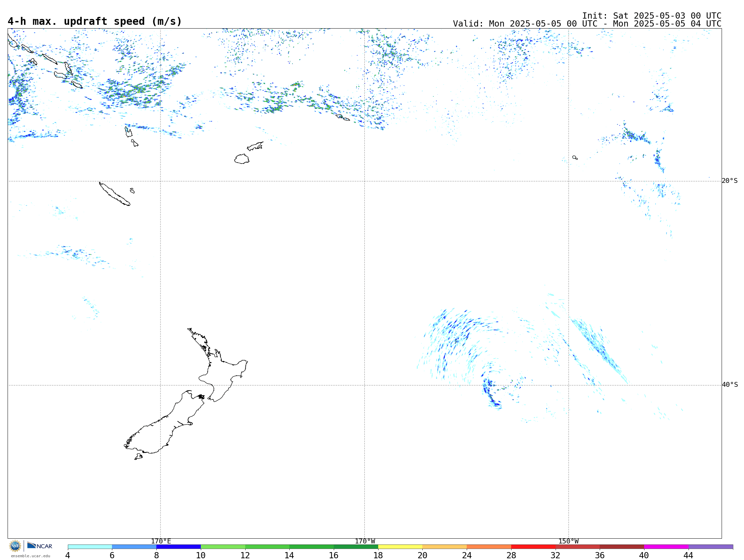Click the 170°W longitude label

pos(365,541)
